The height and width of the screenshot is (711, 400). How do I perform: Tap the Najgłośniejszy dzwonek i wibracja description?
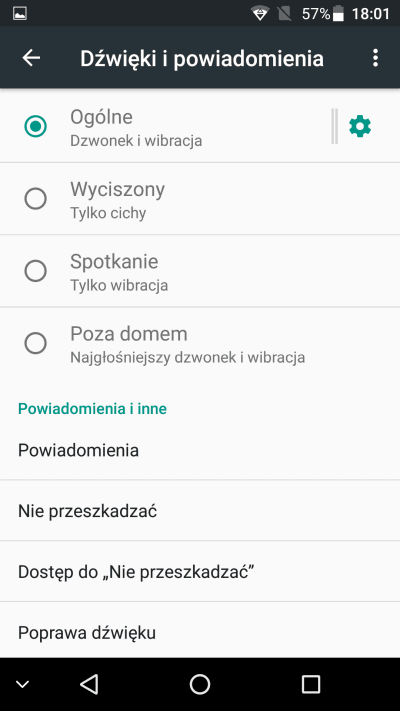(x=187, y=358)
